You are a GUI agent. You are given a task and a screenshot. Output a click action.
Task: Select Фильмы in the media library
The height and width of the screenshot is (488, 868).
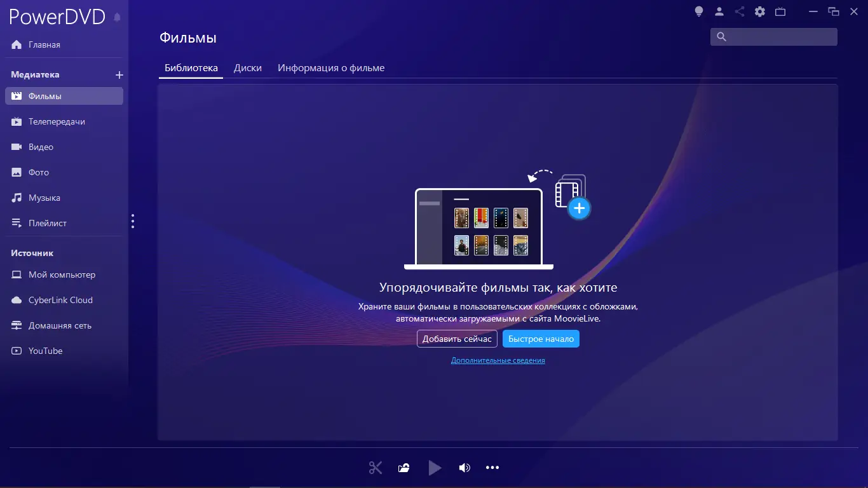click(64, 96)
